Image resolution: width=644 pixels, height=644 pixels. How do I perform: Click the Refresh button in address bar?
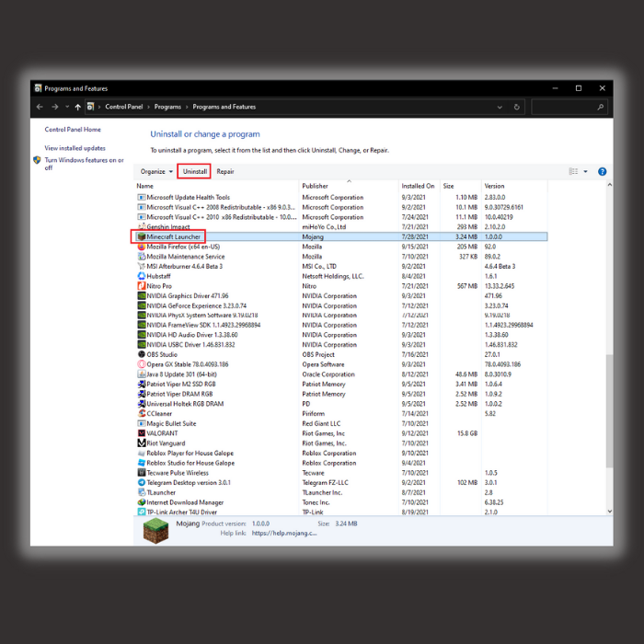(x=516, y=107)
